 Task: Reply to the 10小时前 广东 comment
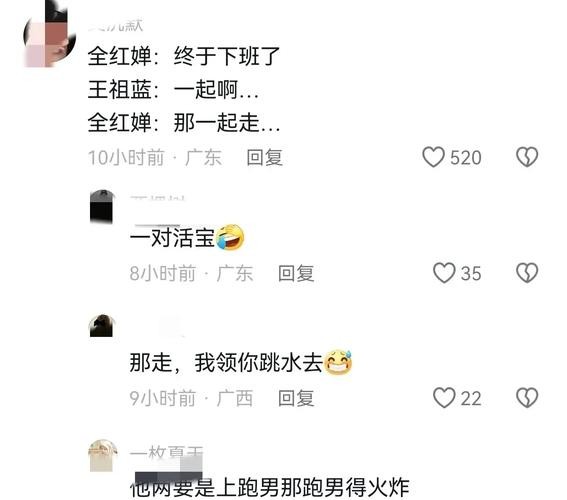click(264, 158)
